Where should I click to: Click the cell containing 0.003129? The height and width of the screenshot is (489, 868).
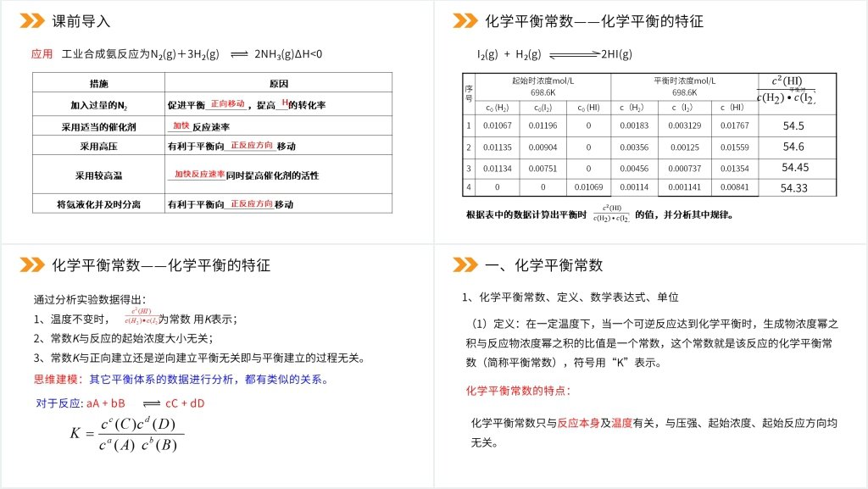(684, 125)
